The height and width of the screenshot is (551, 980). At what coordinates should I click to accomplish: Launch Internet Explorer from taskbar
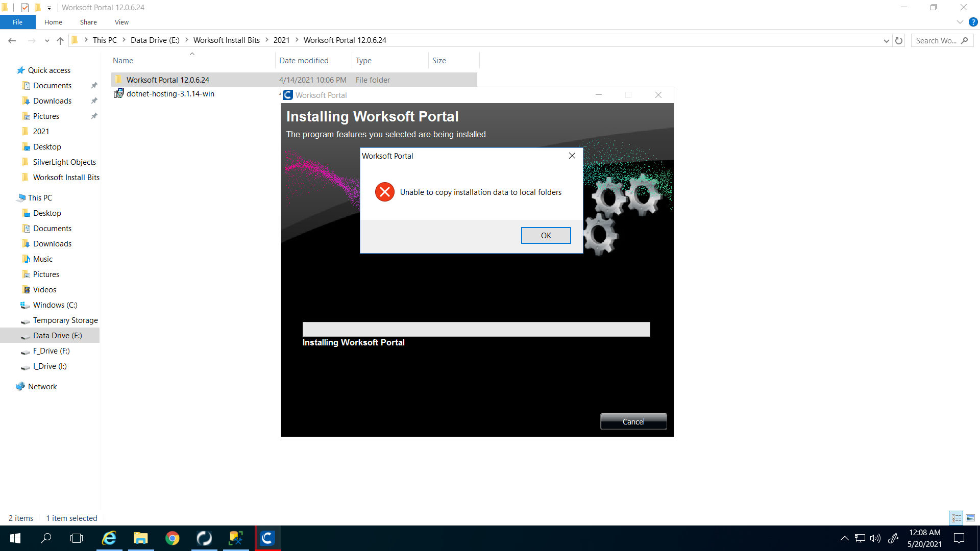coord(109,538)
